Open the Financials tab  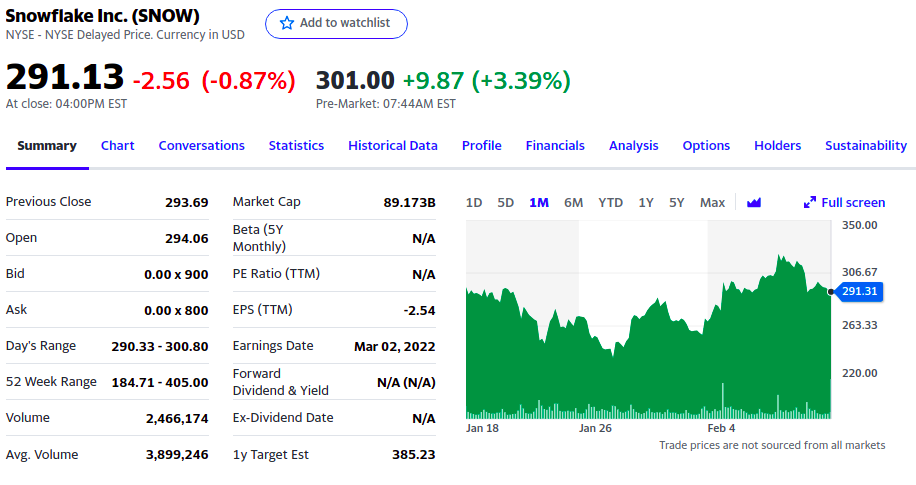(555, 146)
